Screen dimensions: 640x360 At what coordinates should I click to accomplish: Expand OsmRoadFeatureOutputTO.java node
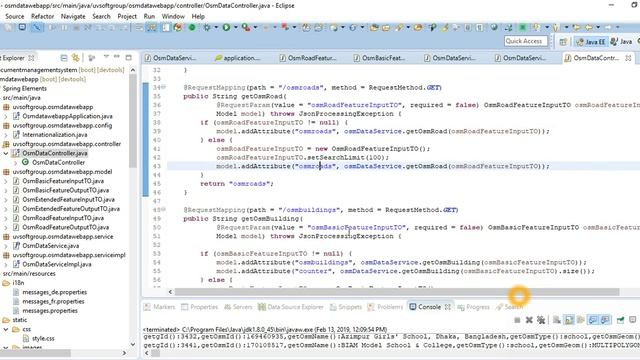[x=6, y=227]
